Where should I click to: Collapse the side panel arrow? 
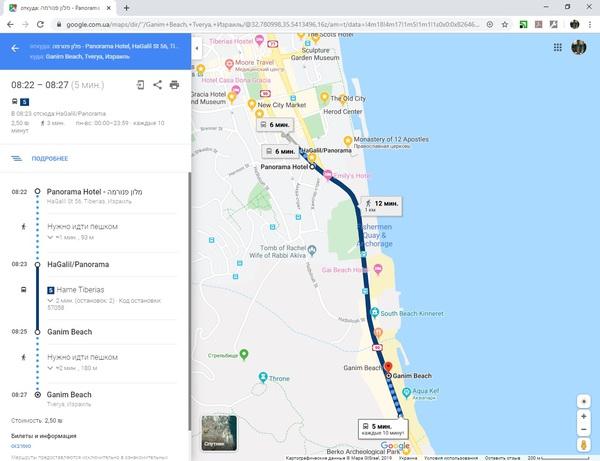pos(197,48)
